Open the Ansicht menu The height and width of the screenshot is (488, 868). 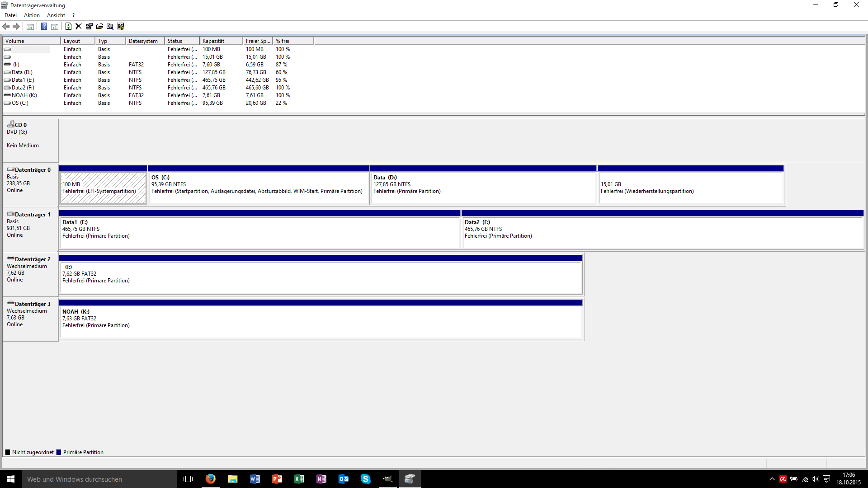click(x=56, y=15)
